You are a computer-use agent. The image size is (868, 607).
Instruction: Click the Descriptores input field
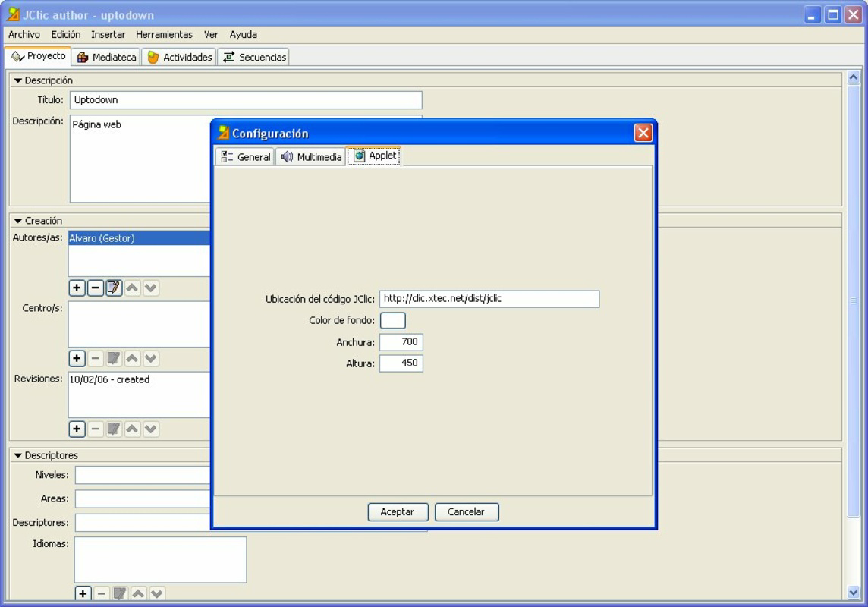coord(143,522)
